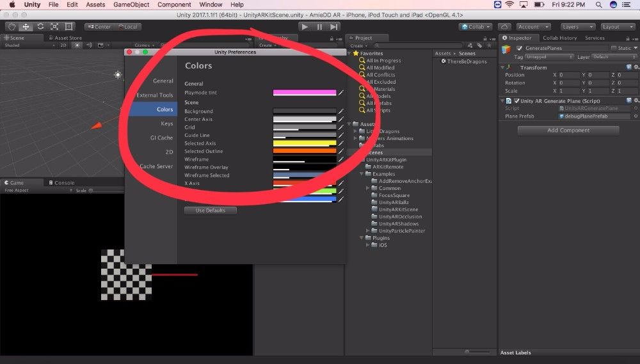Viewport: 640px width, 364px height.
Task: Collapse the Transform component foldout
Action: tap(502, 67)
